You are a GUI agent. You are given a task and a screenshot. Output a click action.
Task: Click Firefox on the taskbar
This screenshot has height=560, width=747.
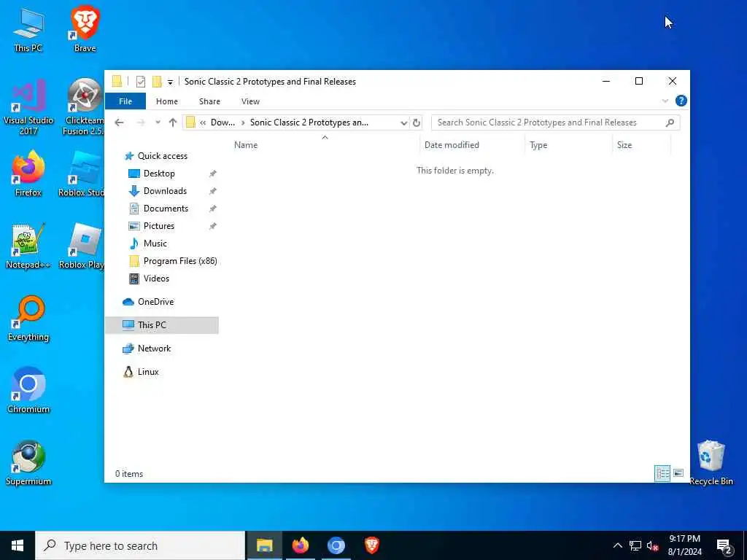[x=300, y=545]
